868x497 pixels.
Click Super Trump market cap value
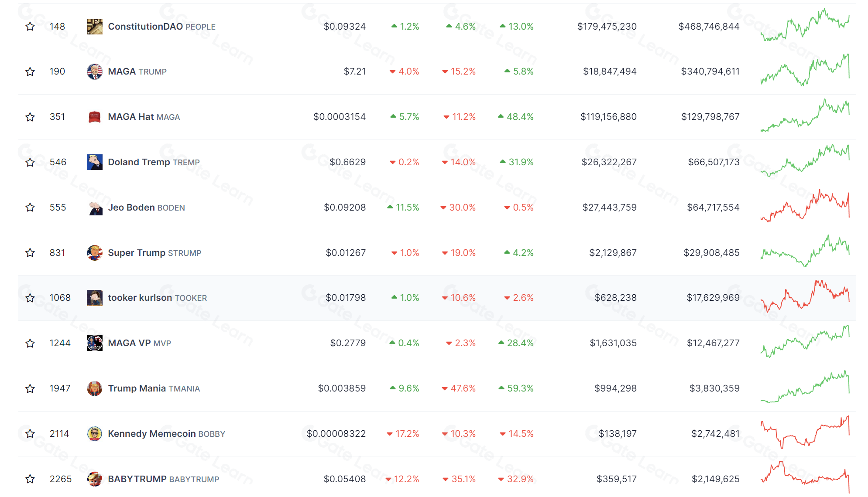[711, 253]
